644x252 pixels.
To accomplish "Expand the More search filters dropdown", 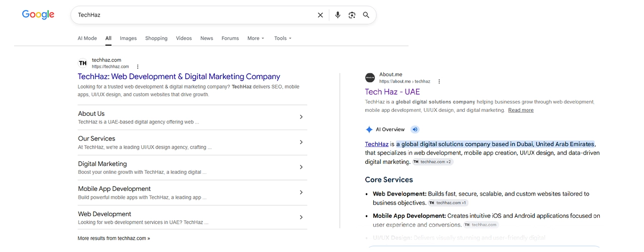I will point(256,38).
